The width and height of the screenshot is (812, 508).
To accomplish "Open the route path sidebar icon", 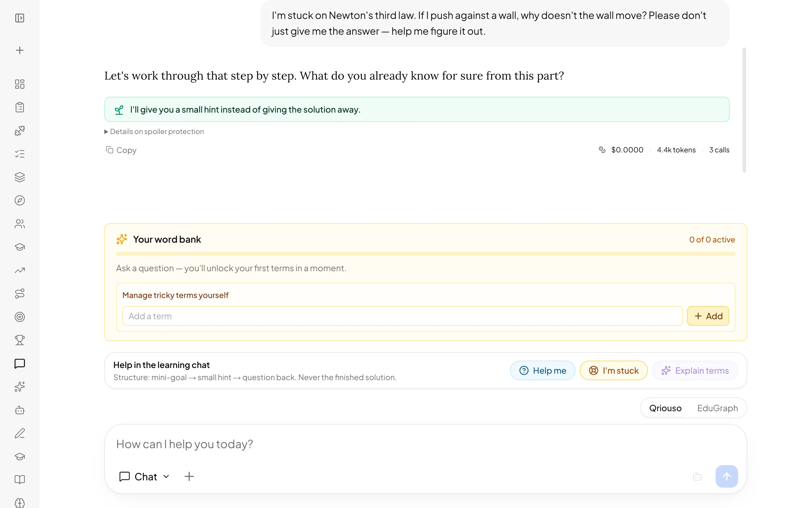I will tap(19, 293).
